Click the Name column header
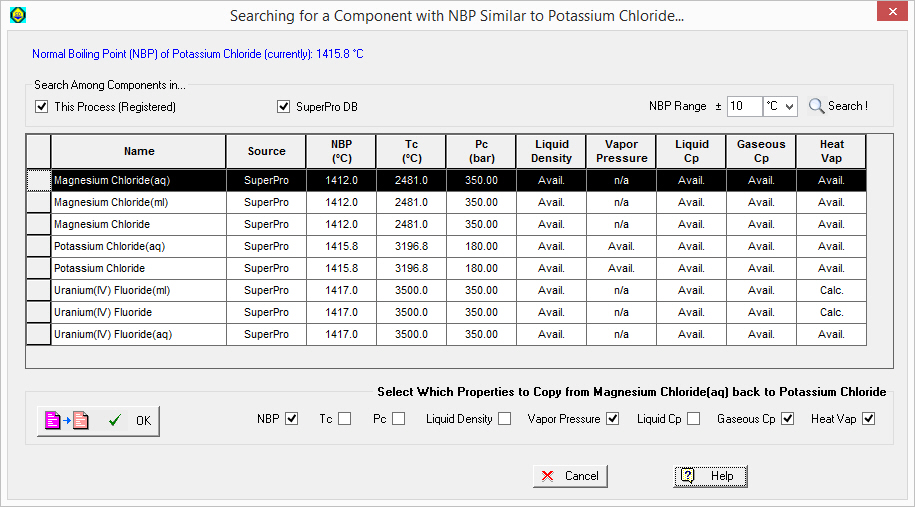The image size is (915, 507). coord(139,151)
